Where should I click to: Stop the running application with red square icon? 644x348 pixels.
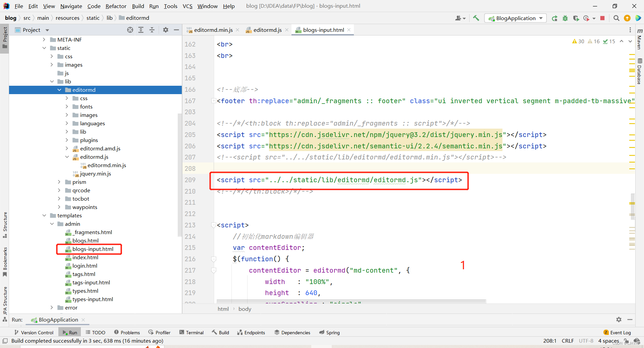pyautogui.click(x=602, y=18)
